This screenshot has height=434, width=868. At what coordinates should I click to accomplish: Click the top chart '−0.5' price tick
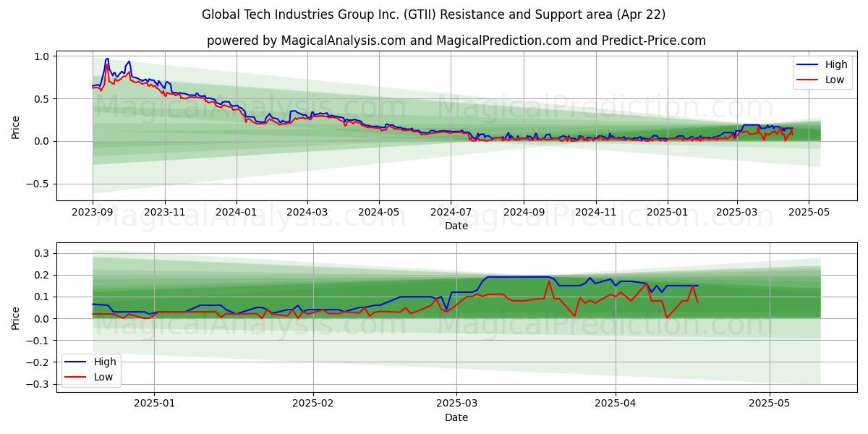pyautogui.click(x=36, y=184)
